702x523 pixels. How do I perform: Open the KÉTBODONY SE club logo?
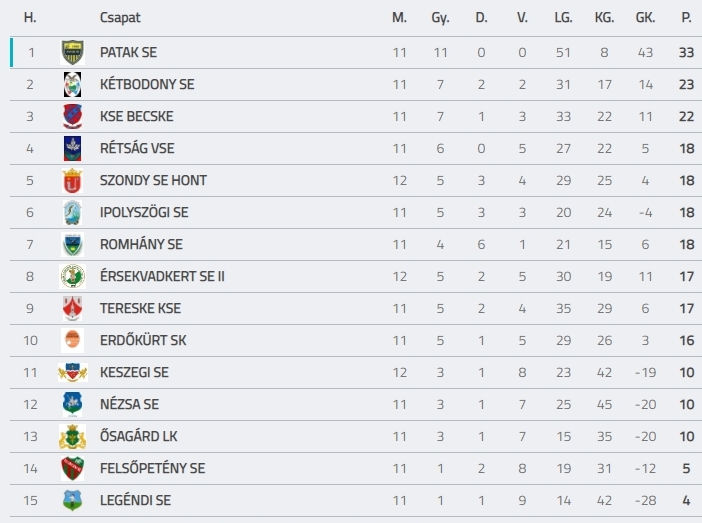click(x=72, y=84)
